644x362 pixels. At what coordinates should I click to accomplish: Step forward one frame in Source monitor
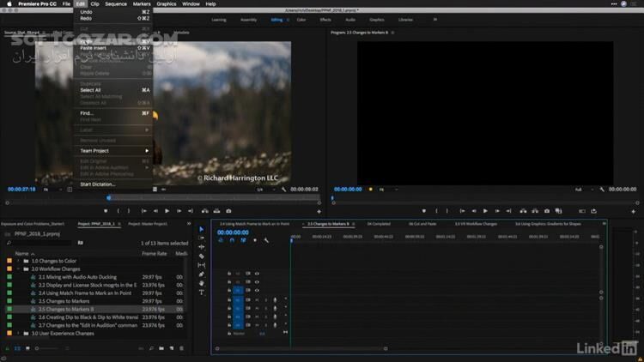tap(179, 211)
